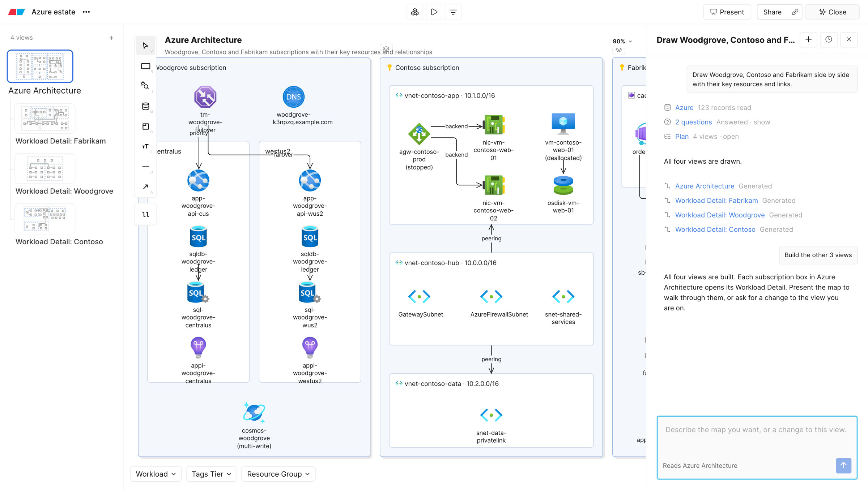Open Workload Detail: Woodgrove view thumbnail
Viewport: 868px width, 490px height.
(45, 168)
